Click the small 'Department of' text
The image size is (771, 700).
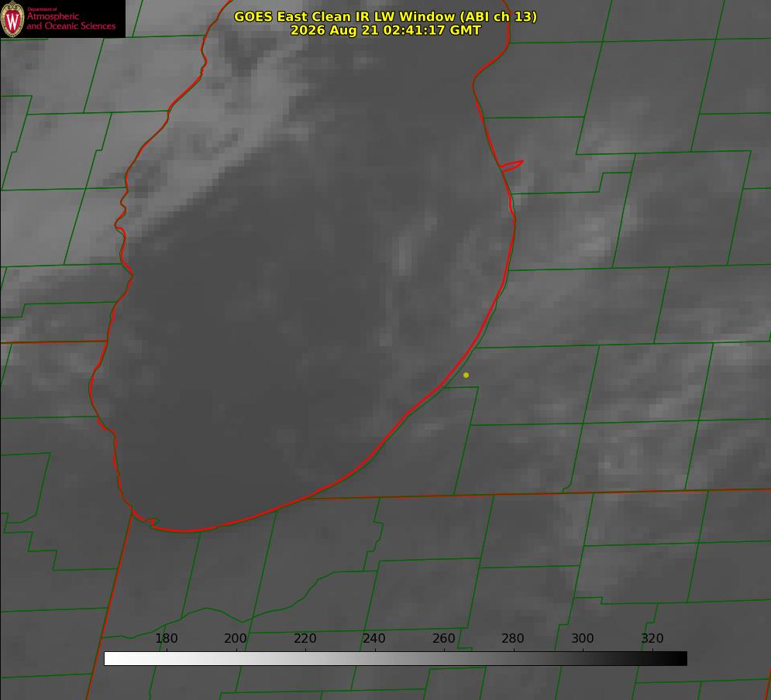click(x=42, y=9)
